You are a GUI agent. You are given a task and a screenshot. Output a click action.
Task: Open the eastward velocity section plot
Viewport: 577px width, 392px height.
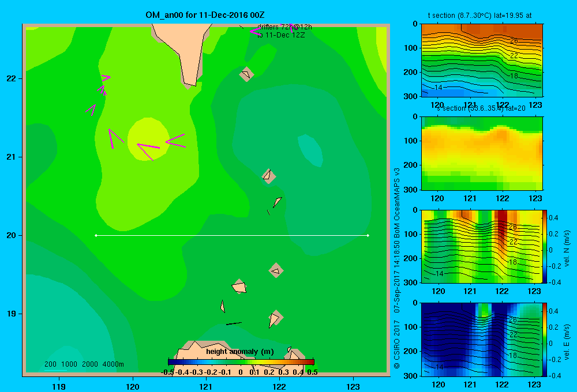pos(482,340)
